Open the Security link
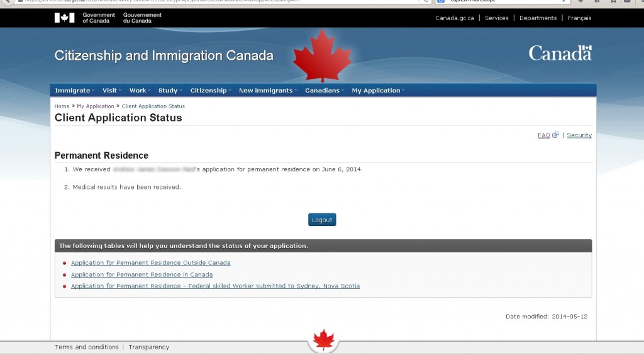The height and width of the screenshot is (355, 644). (579, 135)
